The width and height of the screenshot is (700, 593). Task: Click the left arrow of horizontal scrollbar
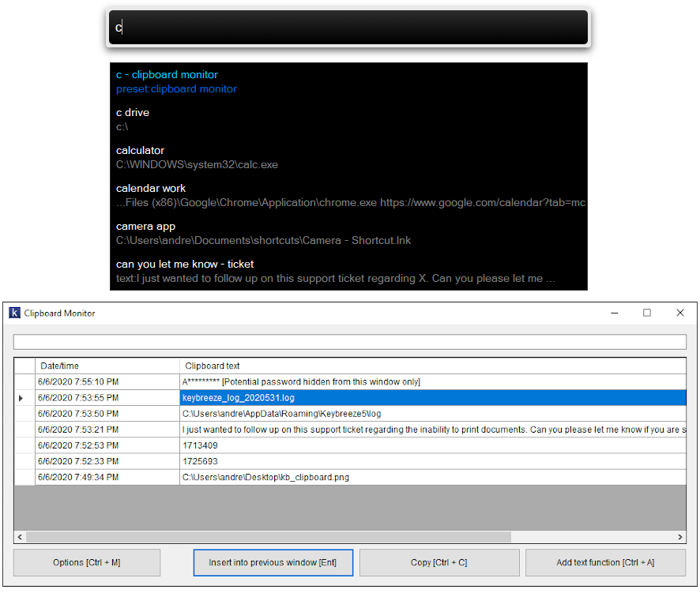click(x=20, y=537)
